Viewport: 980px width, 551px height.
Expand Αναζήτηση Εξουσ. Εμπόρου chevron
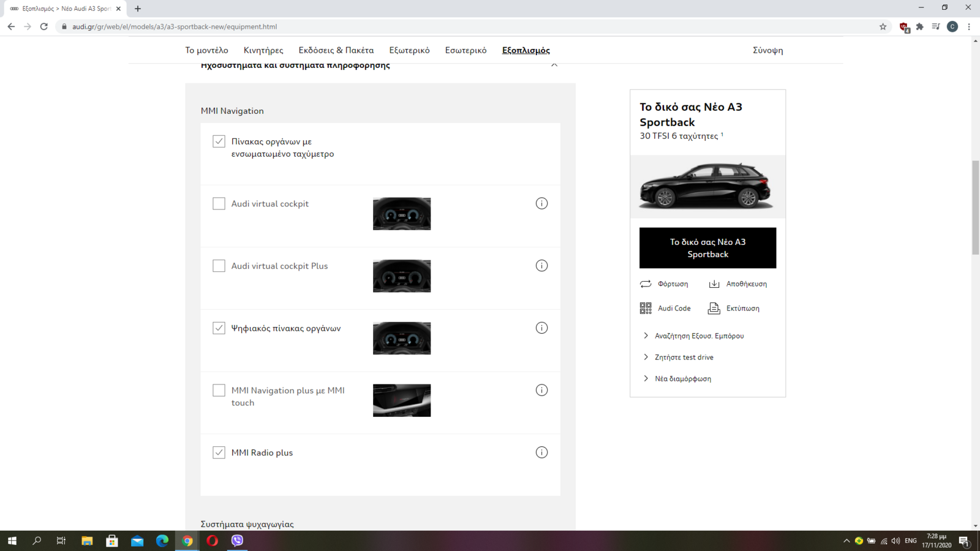646,335
